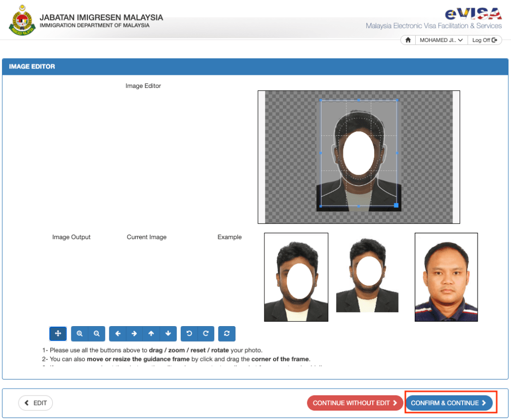Open the MOHAMED JI.. user dropdown
Image resolution: width=511 pixels, height=420 pixels.
click(441, 40)
